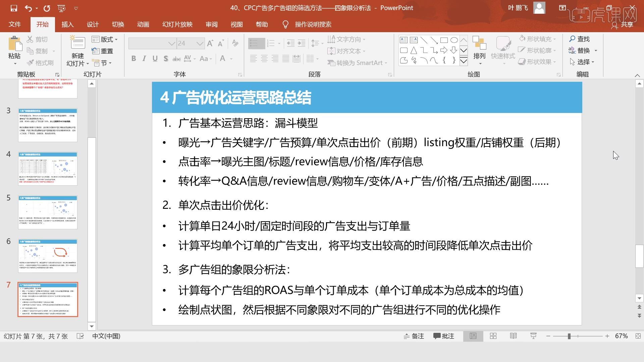This screenshot has width=644, height=362.
Task: Open the Arrange (排列) tool
Action: point(479,49)
